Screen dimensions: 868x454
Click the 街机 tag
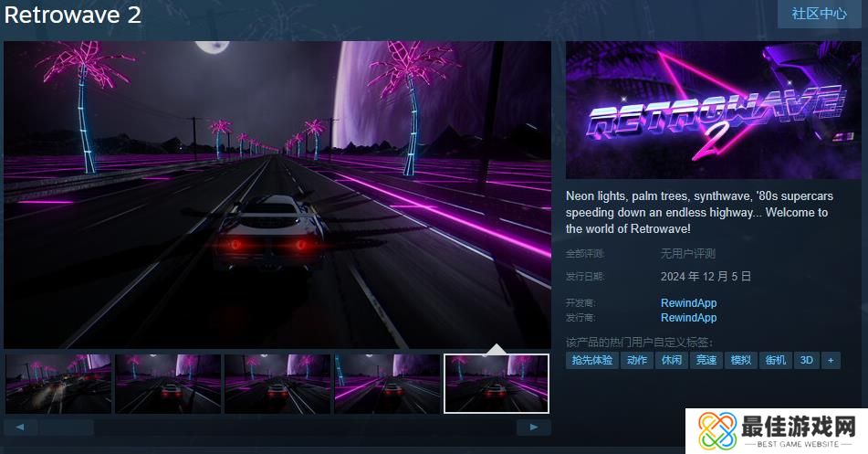[775, 360]
